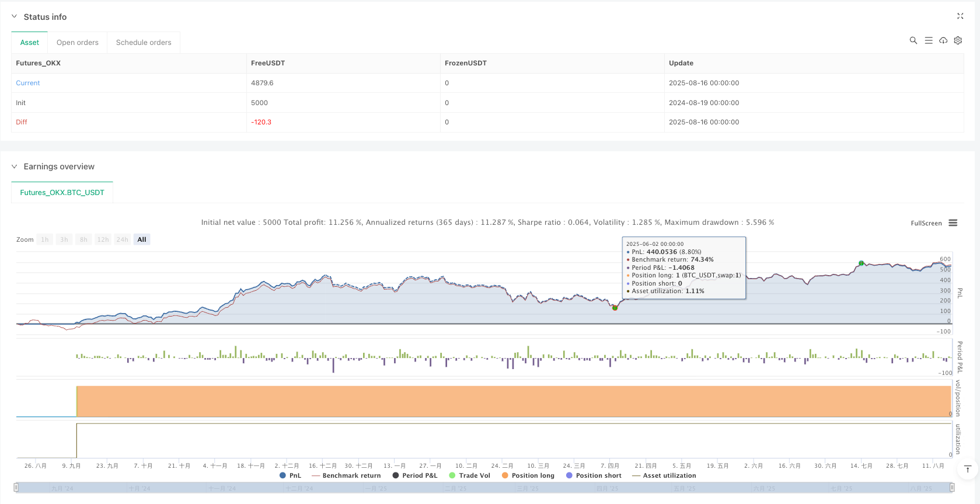Collapse the Status info section
980x504 pixels.
pyautogui.click(x=15, y=17)
